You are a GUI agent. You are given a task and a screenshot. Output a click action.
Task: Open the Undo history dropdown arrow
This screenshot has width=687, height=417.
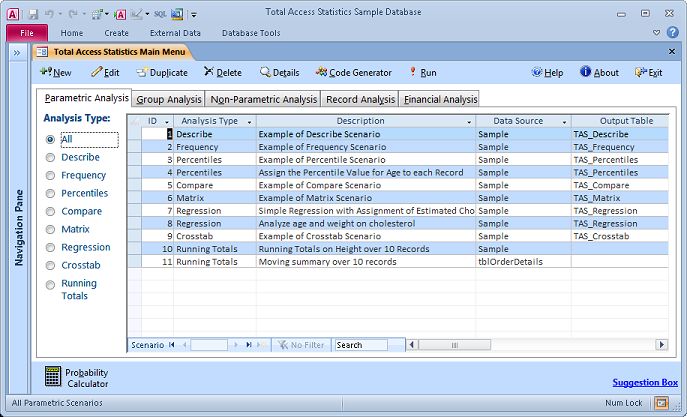point(60,14)
